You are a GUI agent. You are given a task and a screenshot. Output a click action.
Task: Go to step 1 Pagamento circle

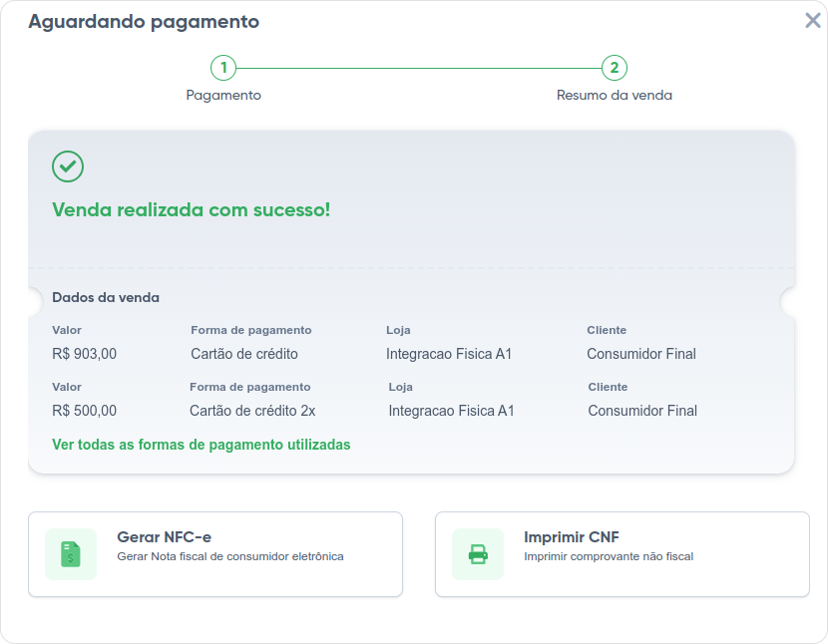coord(223,68)
